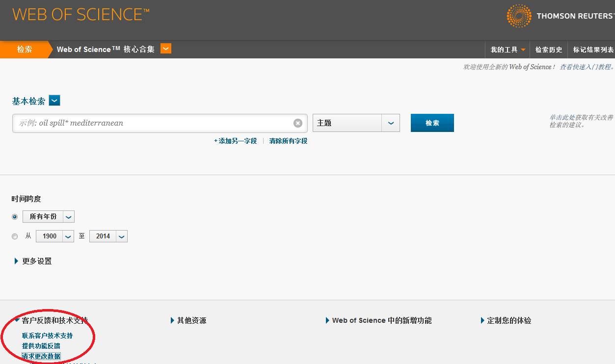Click 清除所有字段 link
The width and height of the screenshot is (615, 364).
click(x=289, y=141)
